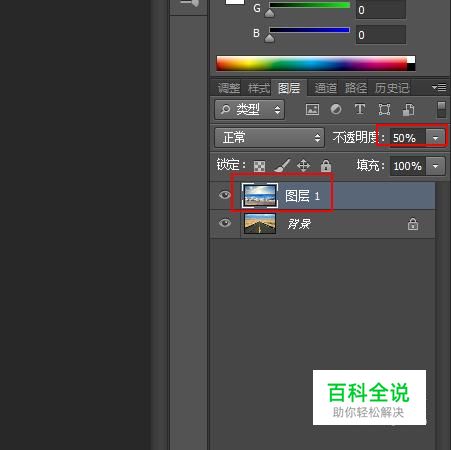Switch to the 路径 tab
The height and width of the screenshot is (450, 451).
[356, 88]
